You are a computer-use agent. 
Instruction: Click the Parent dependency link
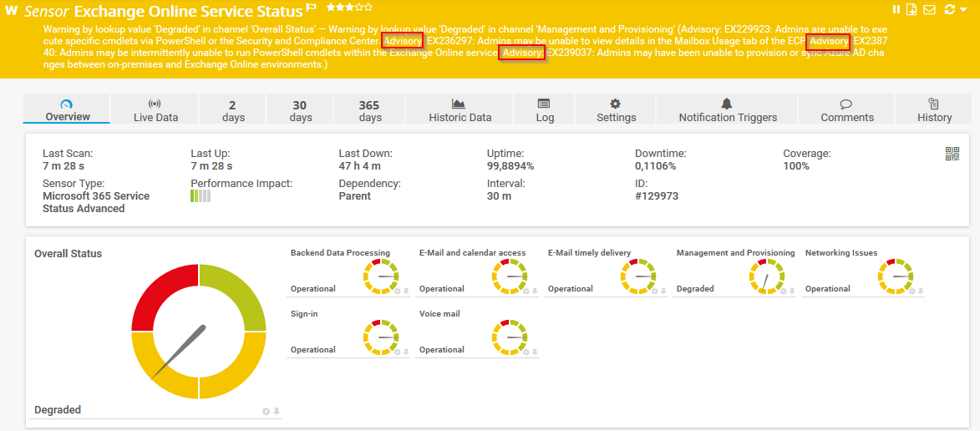[x=355, y=196]
